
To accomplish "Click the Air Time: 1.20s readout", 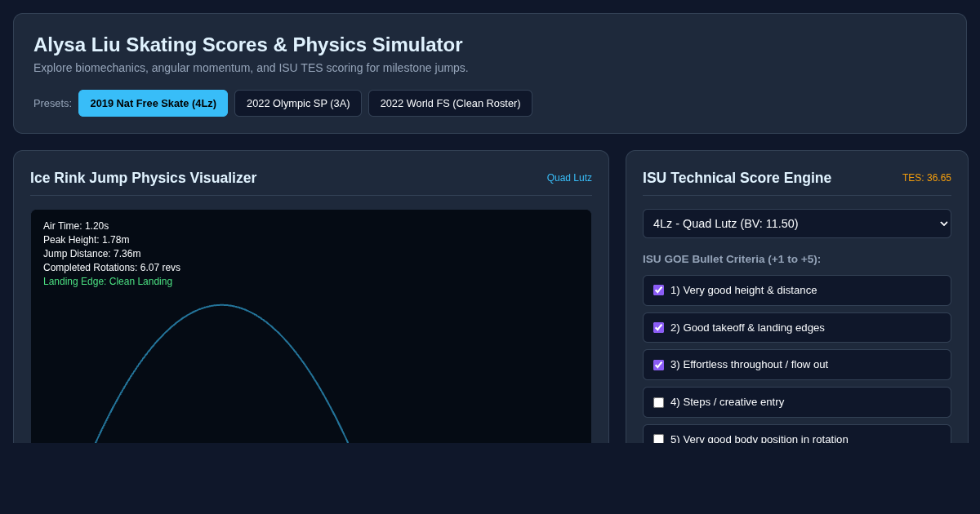I will (76, 226).
